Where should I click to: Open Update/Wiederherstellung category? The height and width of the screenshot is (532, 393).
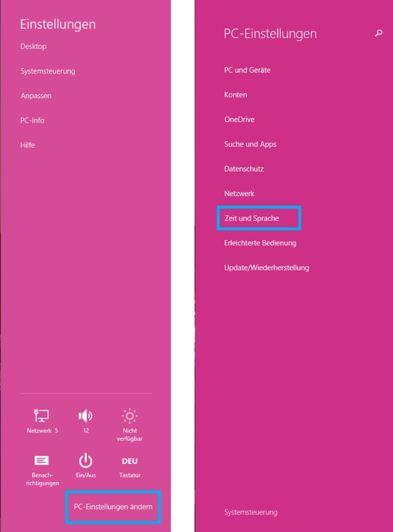(266, 268)
